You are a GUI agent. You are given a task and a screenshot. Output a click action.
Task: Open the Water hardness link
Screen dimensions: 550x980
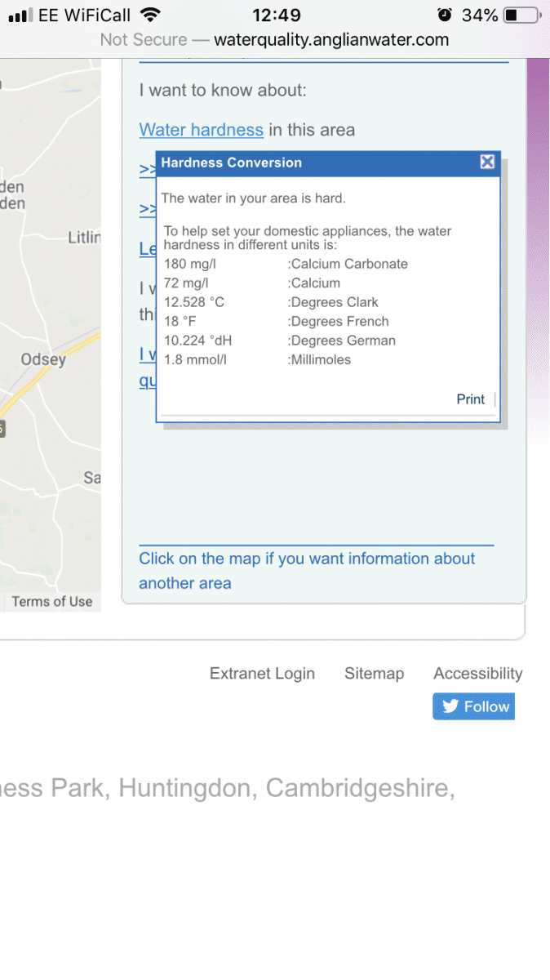[x=202, y=130]
